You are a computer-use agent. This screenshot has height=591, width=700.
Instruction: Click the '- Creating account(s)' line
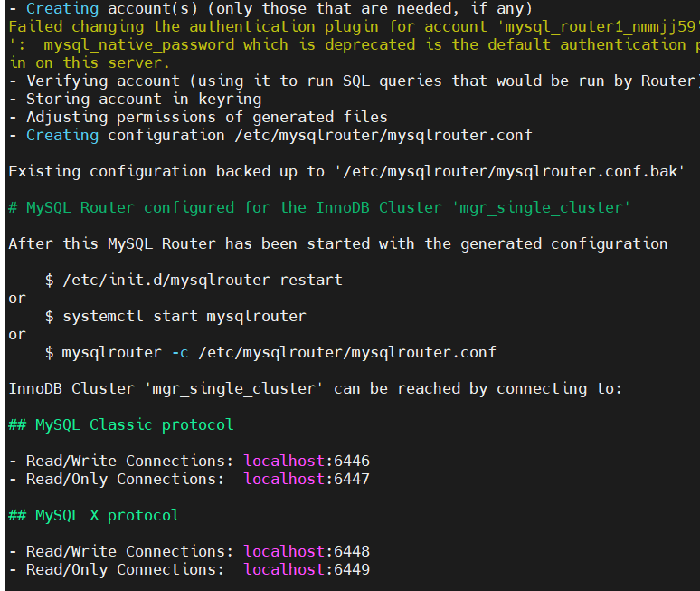[270, 8]
